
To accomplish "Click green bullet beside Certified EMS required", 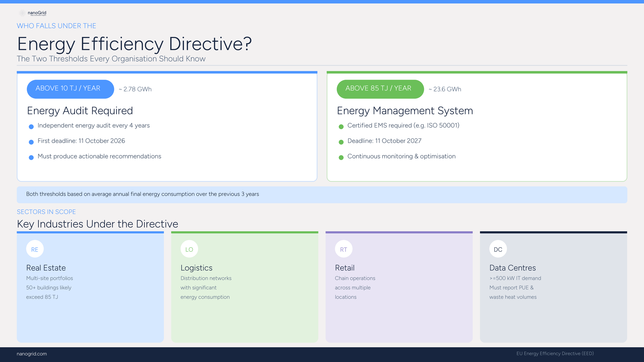I will point(341,127).
